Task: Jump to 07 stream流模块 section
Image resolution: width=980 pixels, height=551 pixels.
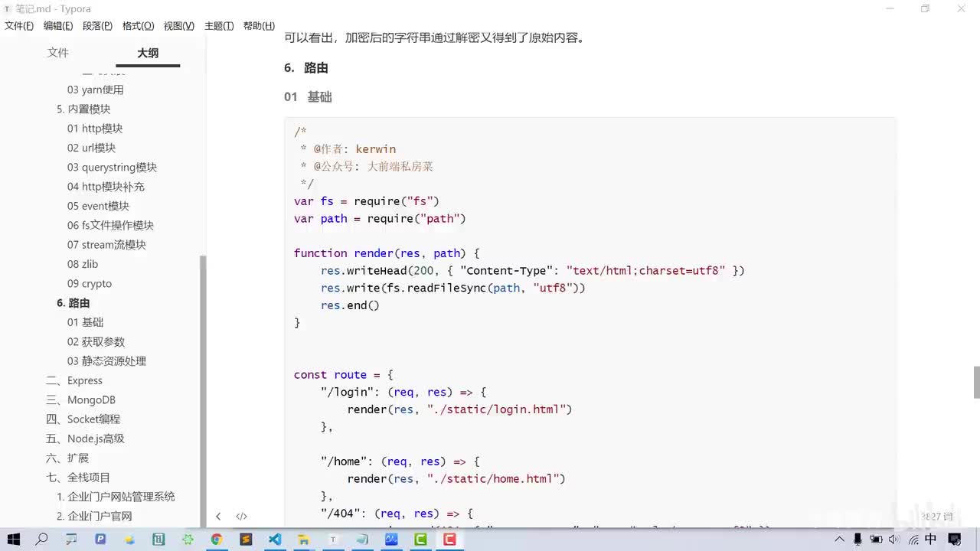Action: point(106,245)
